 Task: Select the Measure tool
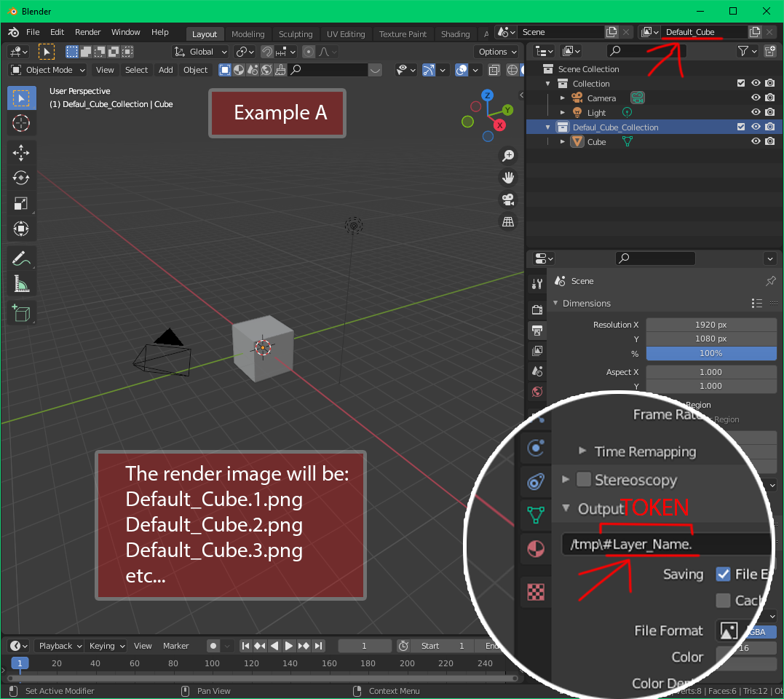[21, 284]
